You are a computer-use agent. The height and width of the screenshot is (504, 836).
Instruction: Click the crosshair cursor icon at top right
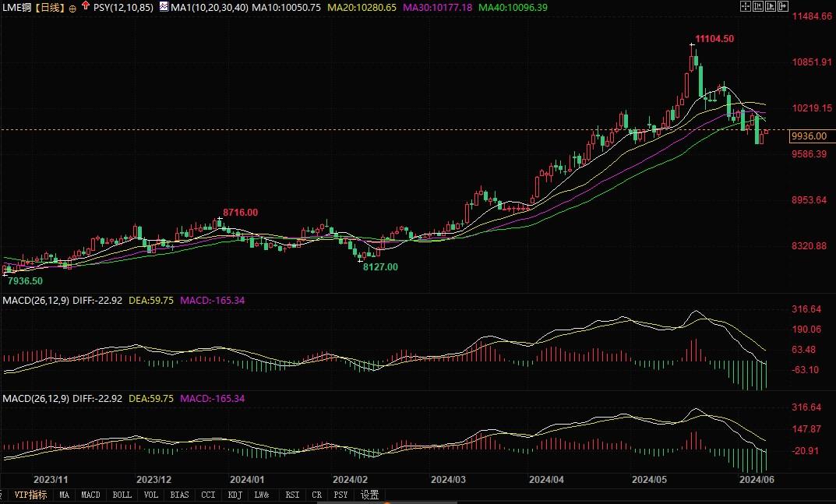click(746, 6)
